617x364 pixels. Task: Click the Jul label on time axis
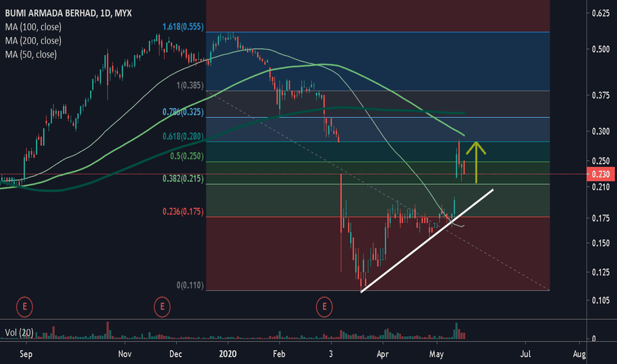pos(526,354)
